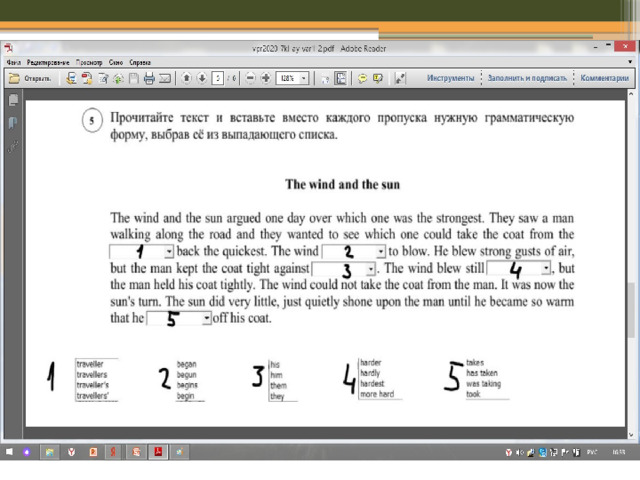Zoom out with the minus button
This screenshot has width=640, height=480.
[x=251, y=78]
